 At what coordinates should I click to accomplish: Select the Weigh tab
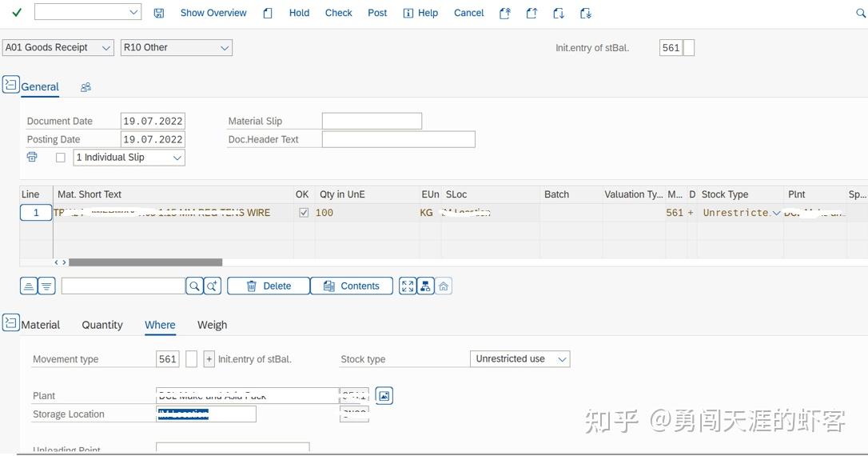click(x=212, y=326)
